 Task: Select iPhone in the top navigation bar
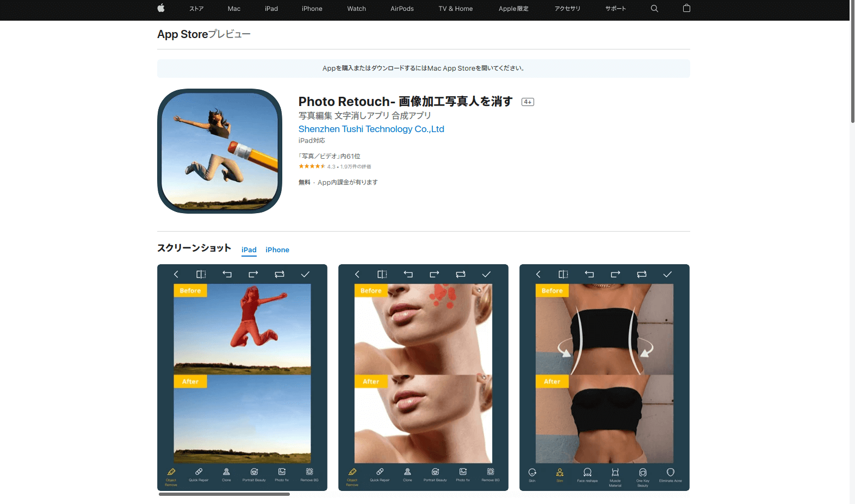pos(312,9)
